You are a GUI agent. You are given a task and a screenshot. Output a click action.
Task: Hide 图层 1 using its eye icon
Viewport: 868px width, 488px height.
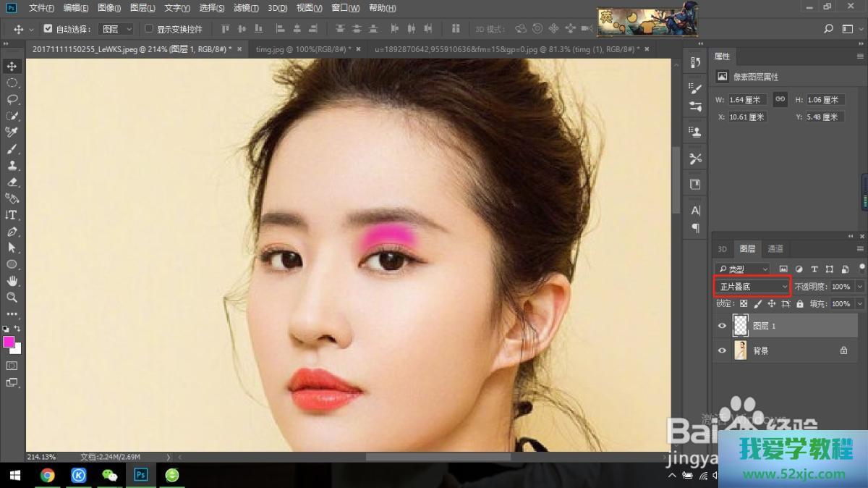[721, 327]
